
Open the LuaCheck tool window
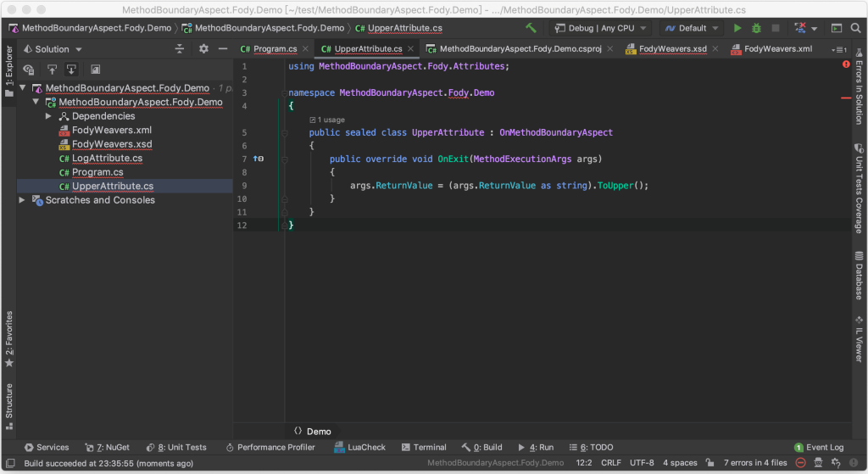[x=359, y=448]
